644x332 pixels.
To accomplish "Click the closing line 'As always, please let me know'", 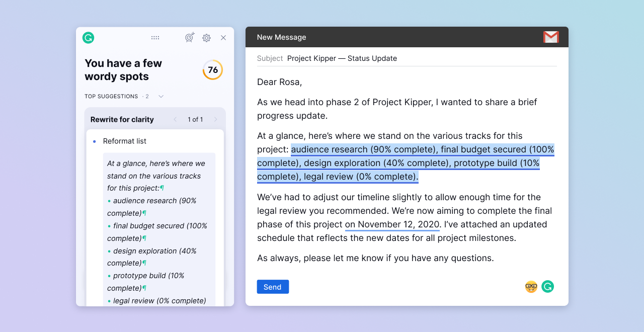I will click(375, 258).
